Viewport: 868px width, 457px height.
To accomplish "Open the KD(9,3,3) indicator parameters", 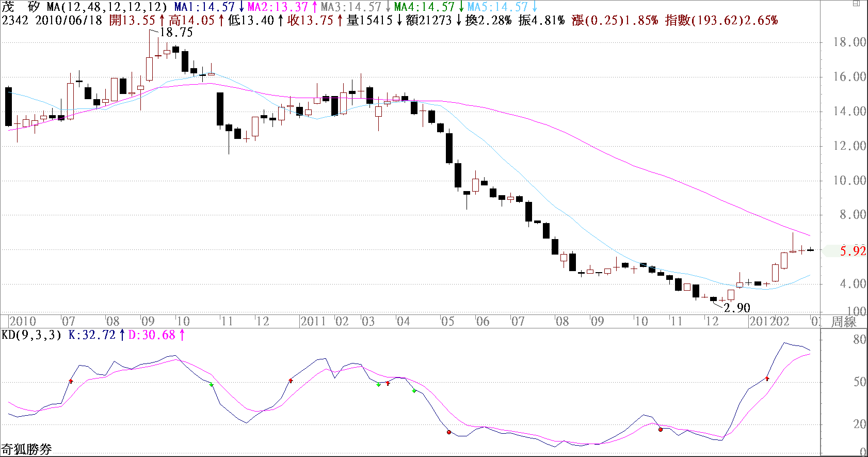I will [x=30, y=335].
